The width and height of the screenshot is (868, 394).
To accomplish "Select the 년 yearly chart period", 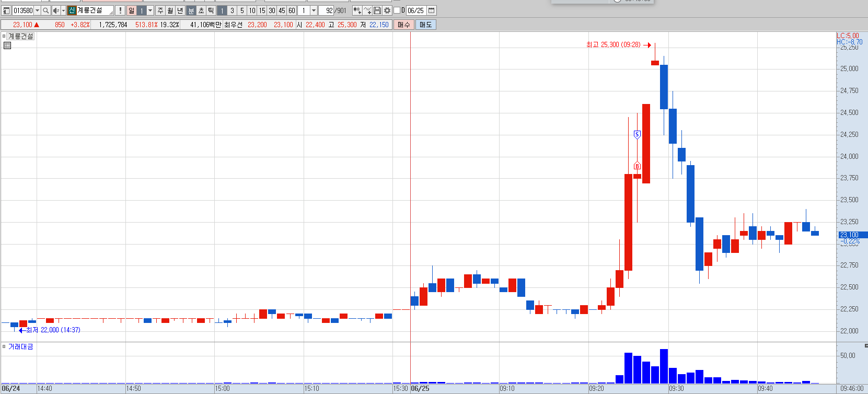I will click(x=180, y=10).
